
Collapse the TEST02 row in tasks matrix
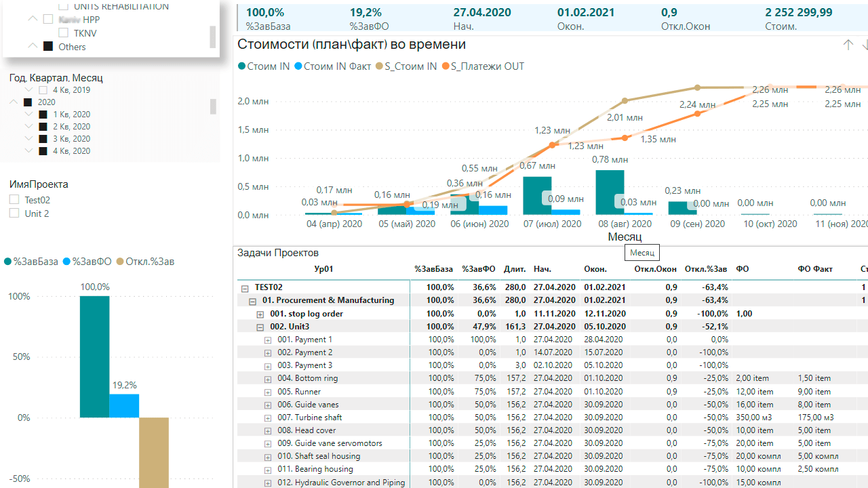(x=245, y=288)
